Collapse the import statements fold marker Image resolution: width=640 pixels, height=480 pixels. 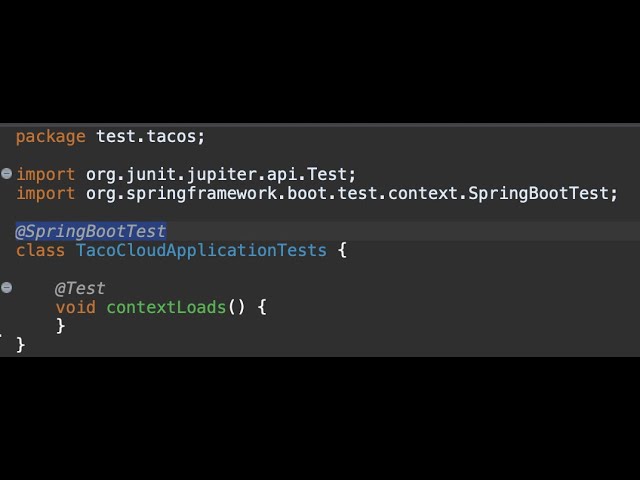(x=6, y=174)
